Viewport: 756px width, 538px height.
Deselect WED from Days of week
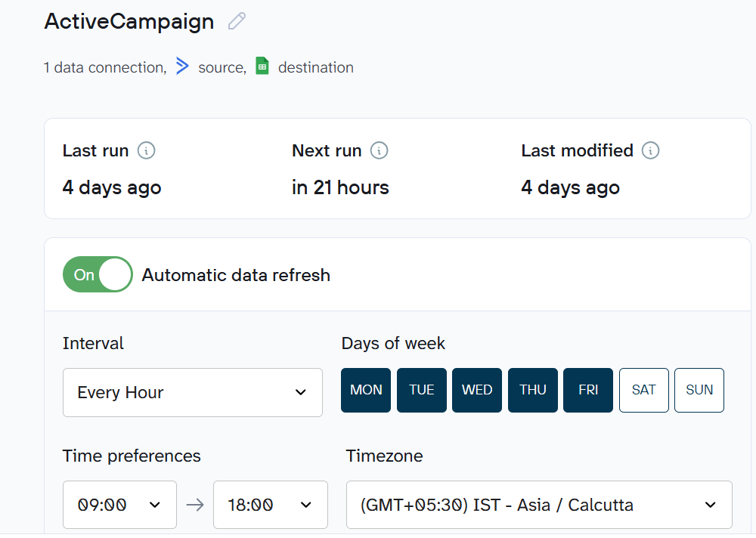tap(476, 390)
